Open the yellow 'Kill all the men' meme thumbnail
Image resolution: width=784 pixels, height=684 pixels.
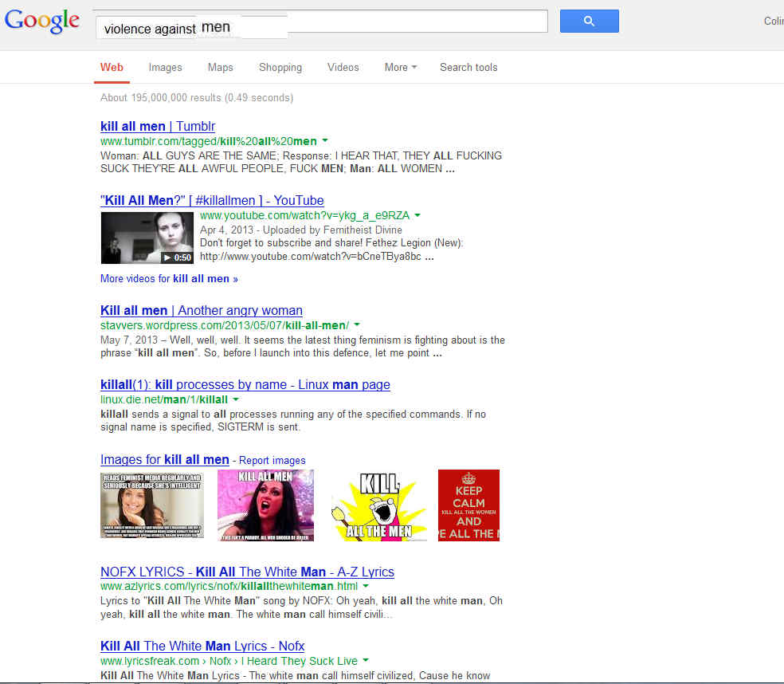click(x=379, y=505)
